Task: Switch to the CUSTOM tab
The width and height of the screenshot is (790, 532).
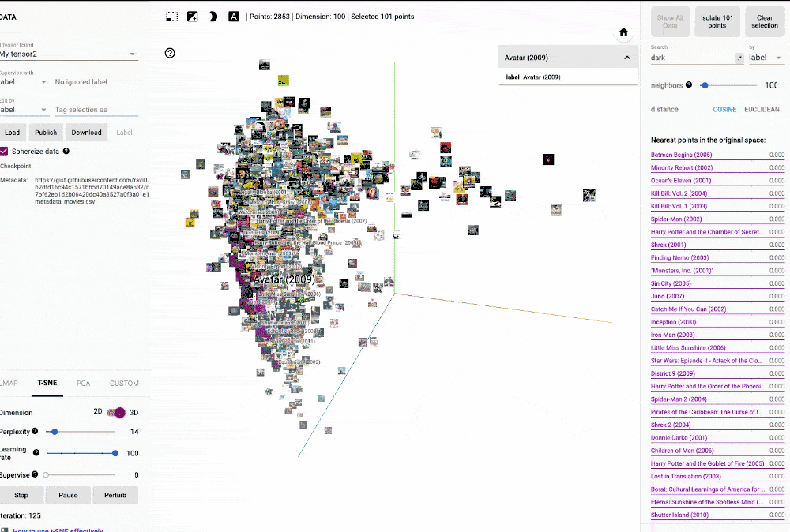Action: [124, 383]
